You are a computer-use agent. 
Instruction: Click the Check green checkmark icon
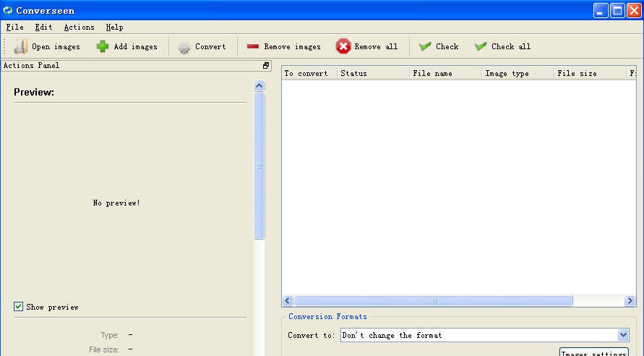[x=425, y=46]
